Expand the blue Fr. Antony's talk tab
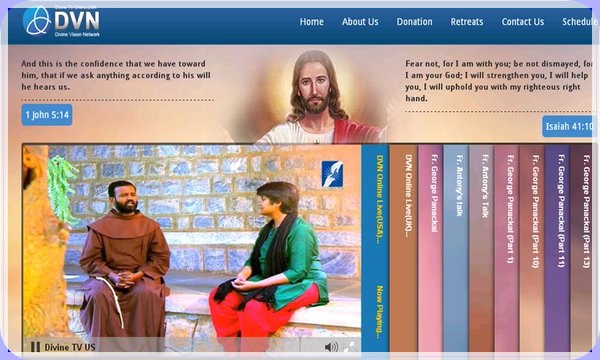 coord(456,248)
